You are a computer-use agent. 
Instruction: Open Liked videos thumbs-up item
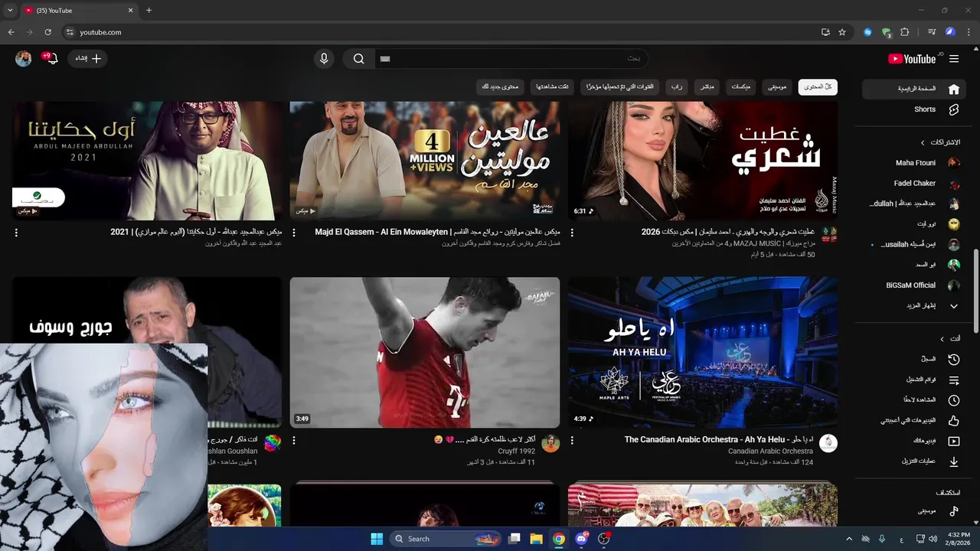click(913, 420)
